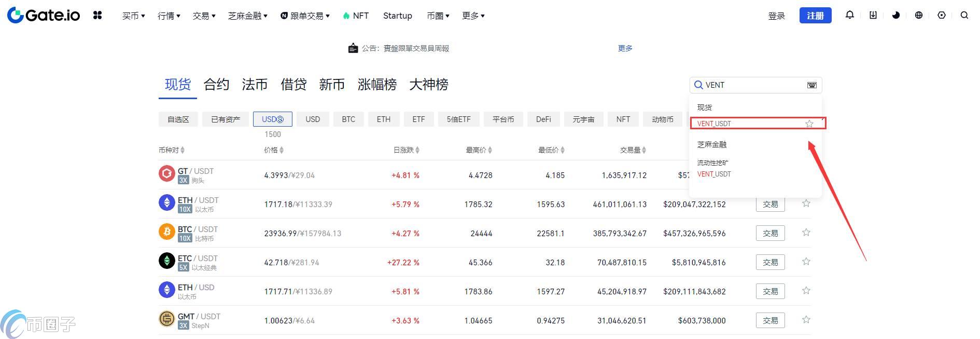Select the 已有资产 filter

coord(226,119)
